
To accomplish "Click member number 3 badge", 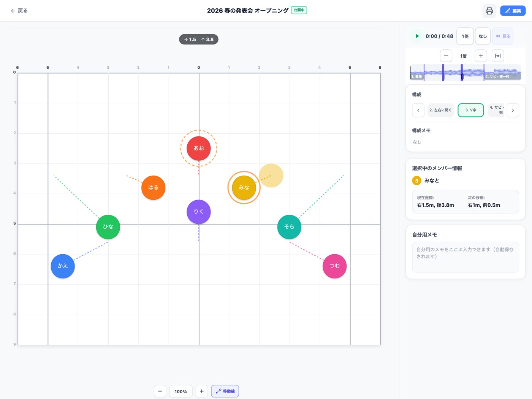I will point(416,180).
